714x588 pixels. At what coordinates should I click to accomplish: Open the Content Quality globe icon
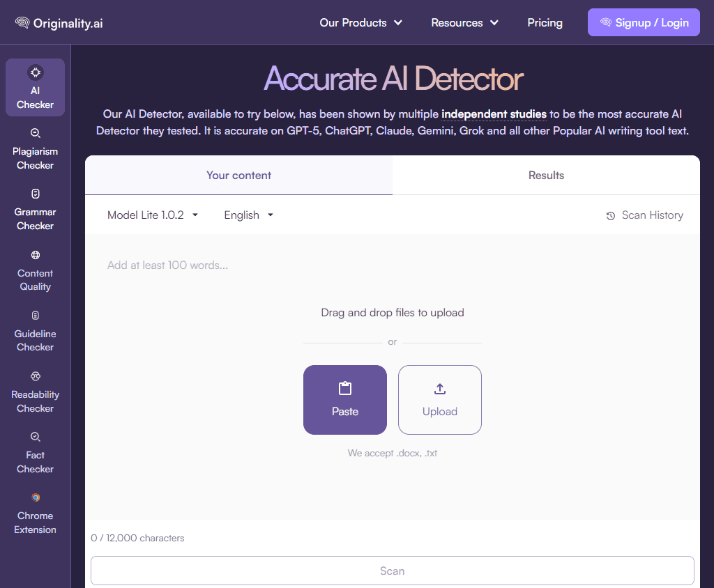(x=36, y=255)
